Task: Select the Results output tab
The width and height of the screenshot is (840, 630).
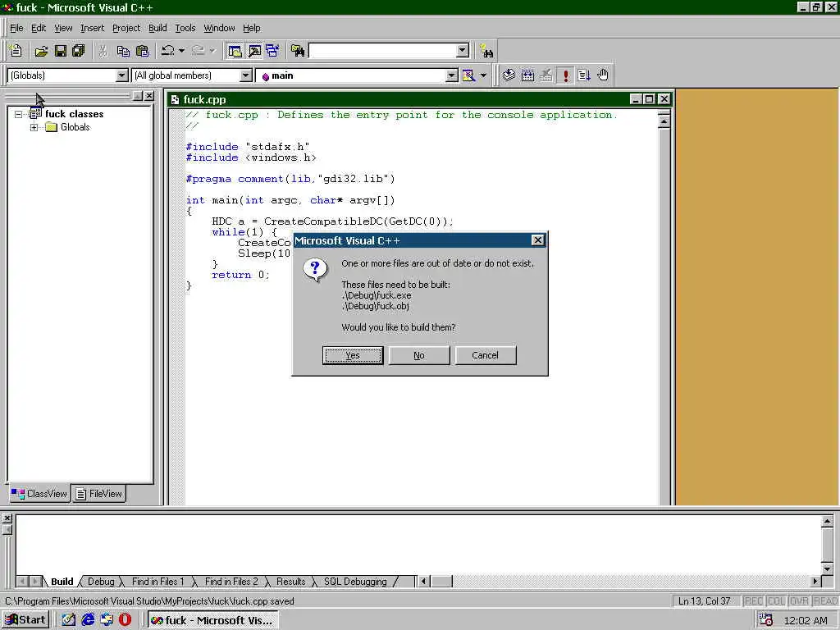Action: pos(290,582)
